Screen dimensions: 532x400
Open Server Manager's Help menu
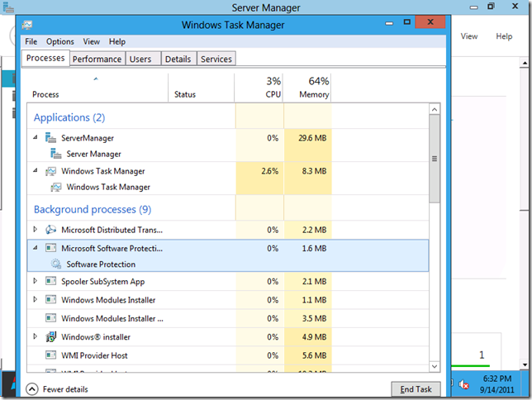pos(504,36)
